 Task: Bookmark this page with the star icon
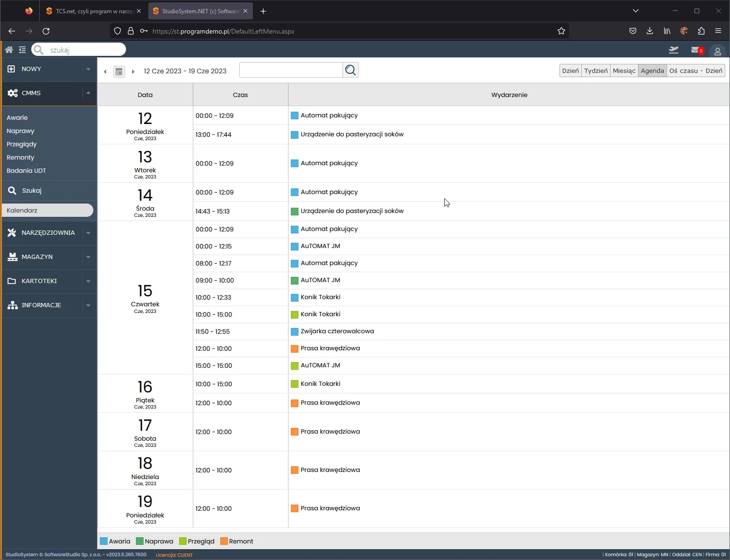pos(561,31)
